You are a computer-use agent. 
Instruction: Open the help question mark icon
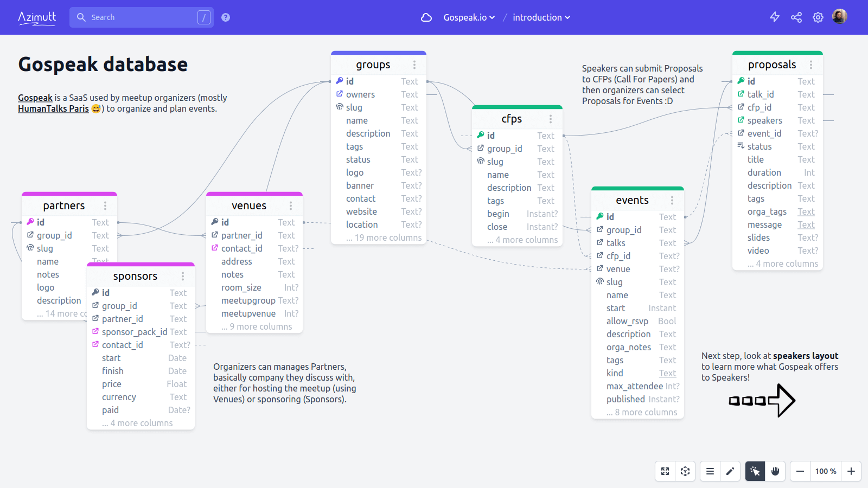point(226,17)
